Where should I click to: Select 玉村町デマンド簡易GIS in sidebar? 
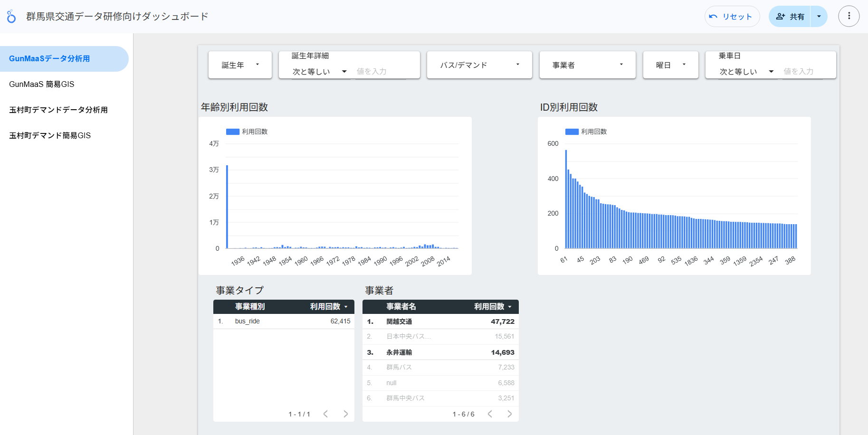pos(50,135)
